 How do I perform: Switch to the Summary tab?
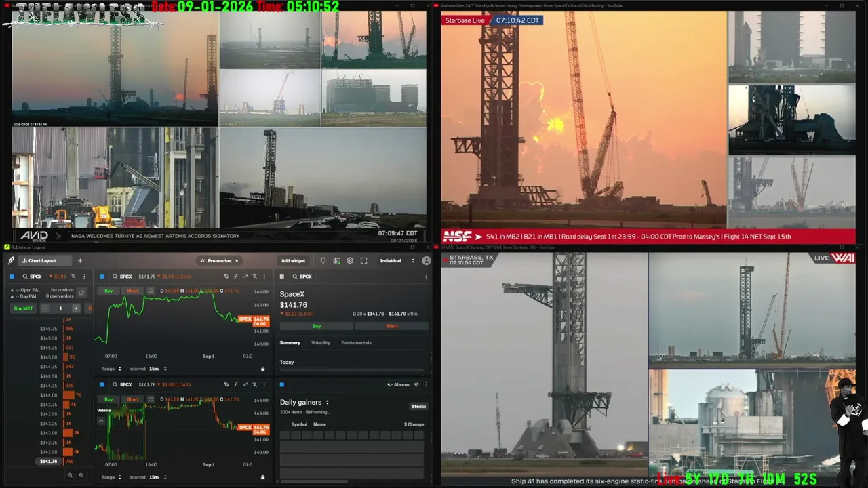[290, 343]
